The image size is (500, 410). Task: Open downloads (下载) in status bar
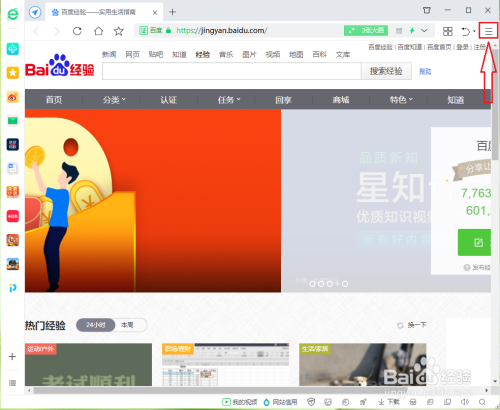click(x=388, y=402)
